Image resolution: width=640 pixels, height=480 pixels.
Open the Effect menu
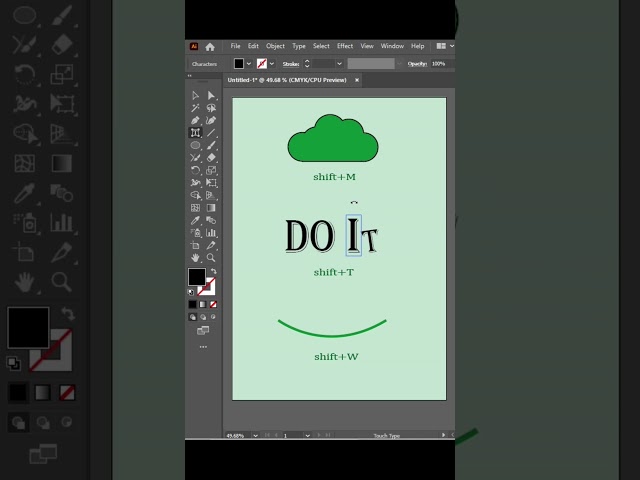[x=345, y=46]
